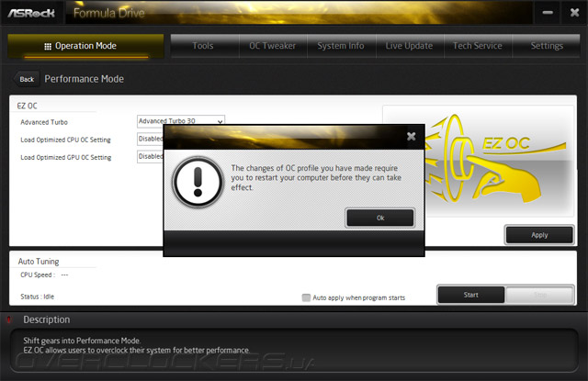This screenshot has height=381, width=588.
Task: Go to the System Info tab
Action: coord(341,46)
